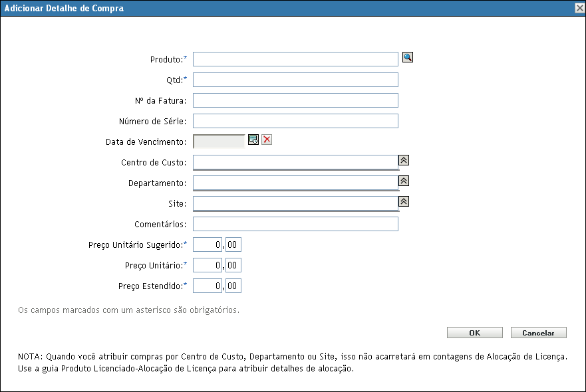
Task: Expand the Centro de Custo selector
Action: 404,160
